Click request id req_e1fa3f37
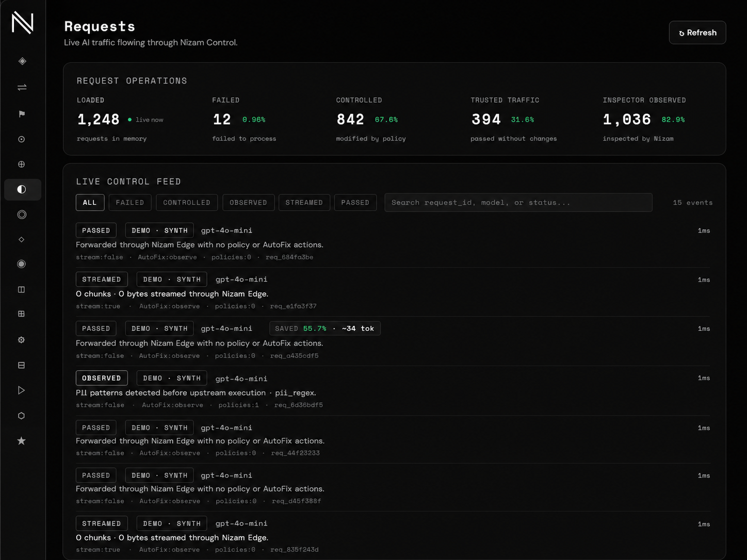This screenshot has height=560, width=747. (x=294, y=306)
